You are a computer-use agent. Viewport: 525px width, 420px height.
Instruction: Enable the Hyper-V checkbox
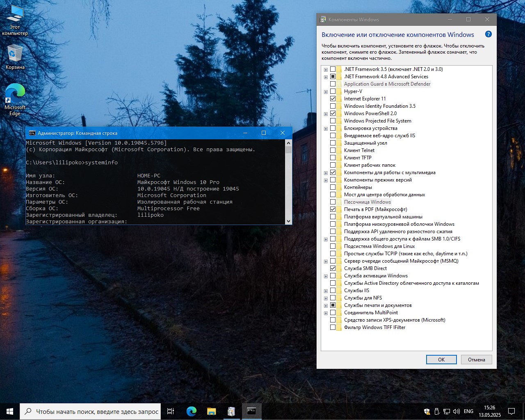coord(333,91)
